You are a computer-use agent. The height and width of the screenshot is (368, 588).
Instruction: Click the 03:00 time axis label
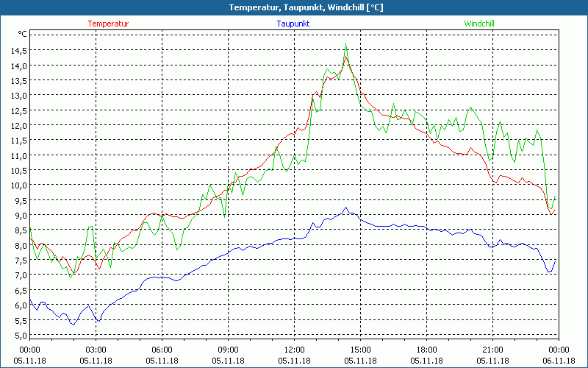tap(96, 350)
